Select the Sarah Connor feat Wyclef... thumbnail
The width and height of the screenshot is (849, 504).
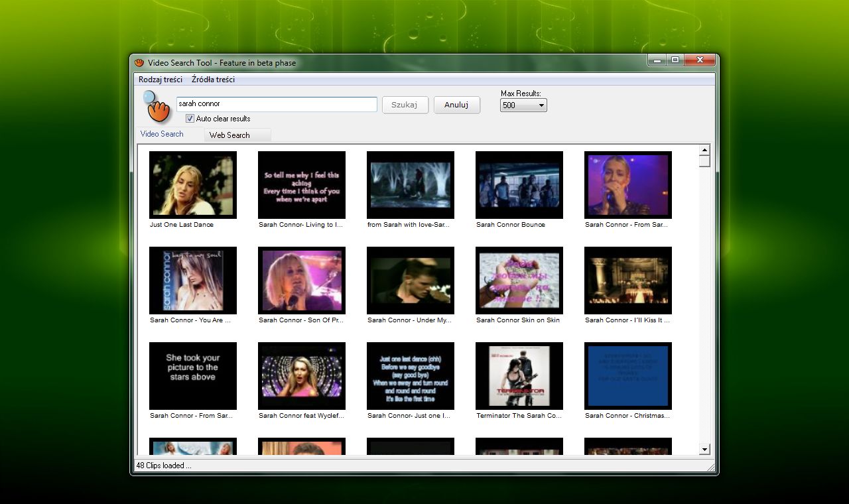click(x=302, y=376)
